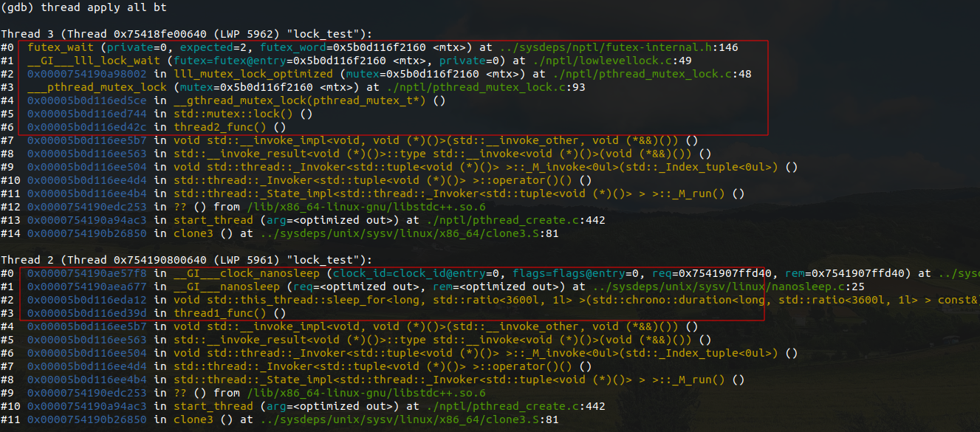This screenshot has width=980, height=432.
Task: Click address 0x0000754190aea677
Action: tap(87, 287)
